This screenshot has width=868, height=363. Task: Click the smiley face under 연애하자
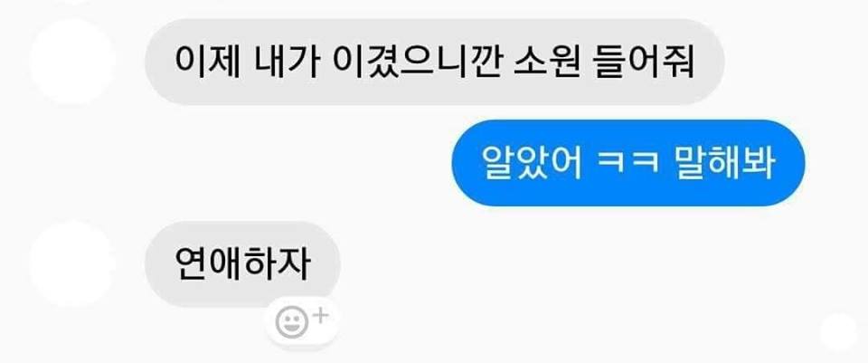pos(292,324)
